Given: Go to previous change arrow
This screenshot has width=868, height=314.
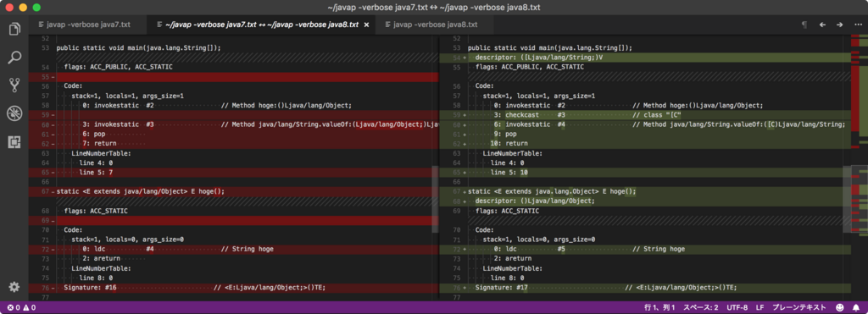Looking at the screenshot, I should coord(822,25).
